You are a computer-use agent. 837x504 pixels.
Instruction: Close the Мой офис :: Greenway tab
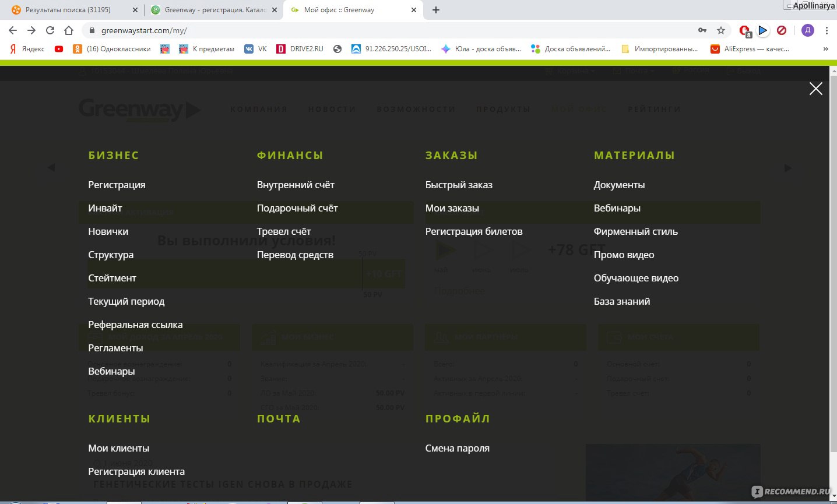click(414, 10)
